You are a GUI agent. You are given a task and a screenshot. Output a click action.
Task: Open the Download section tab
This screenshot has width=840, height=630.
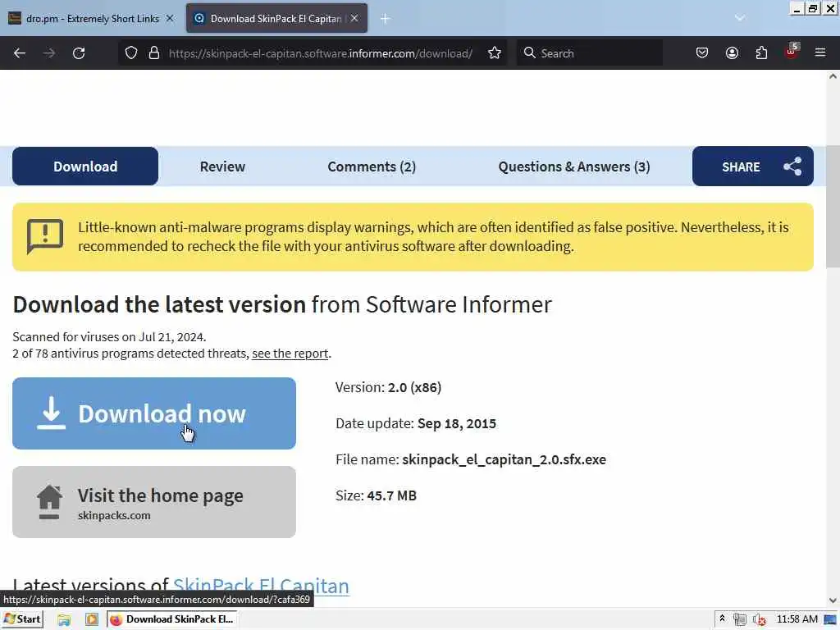click(x=85, y=167)
